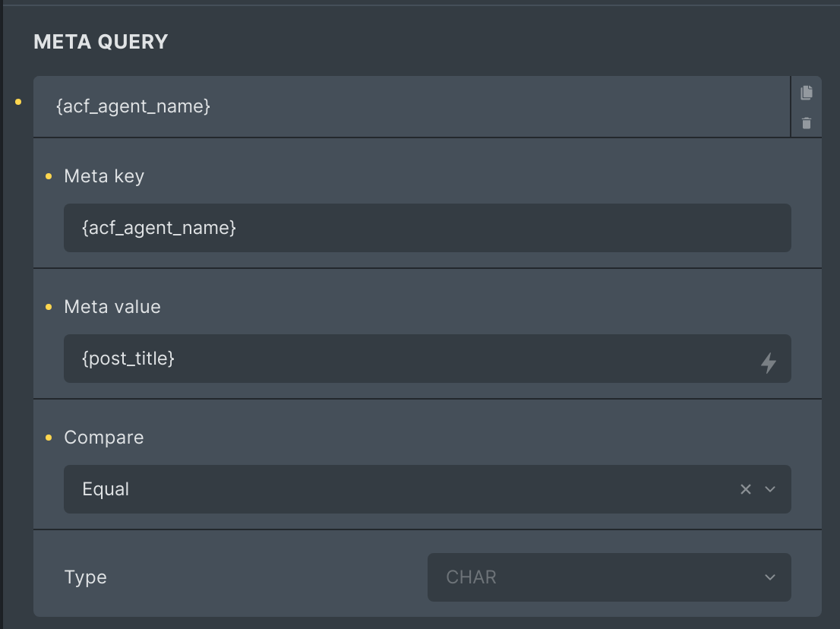
Task: Click the Compare label
Action: coord(104,438)
